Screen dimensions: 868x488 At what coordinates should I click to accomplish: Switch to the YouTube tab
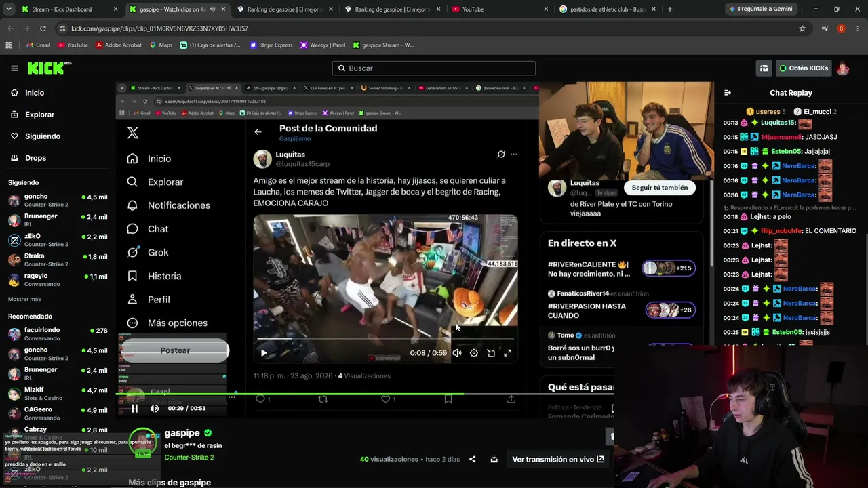pos(500,9)
